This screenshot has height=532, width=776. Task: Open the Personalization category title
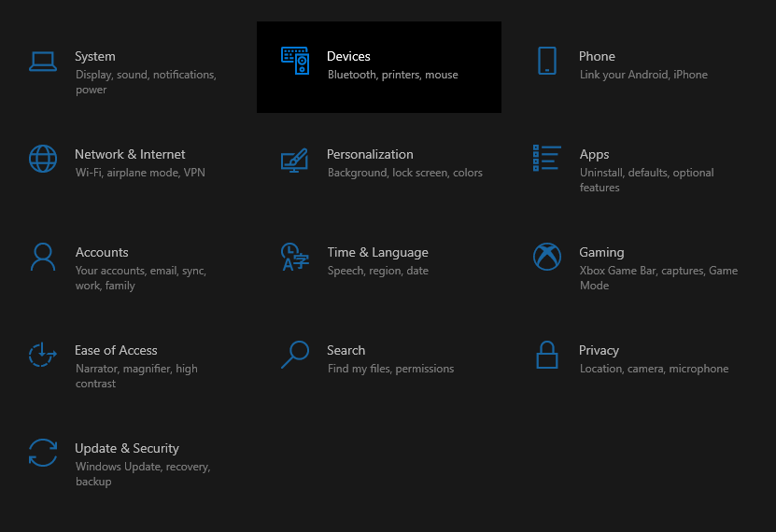pos(370,154)
